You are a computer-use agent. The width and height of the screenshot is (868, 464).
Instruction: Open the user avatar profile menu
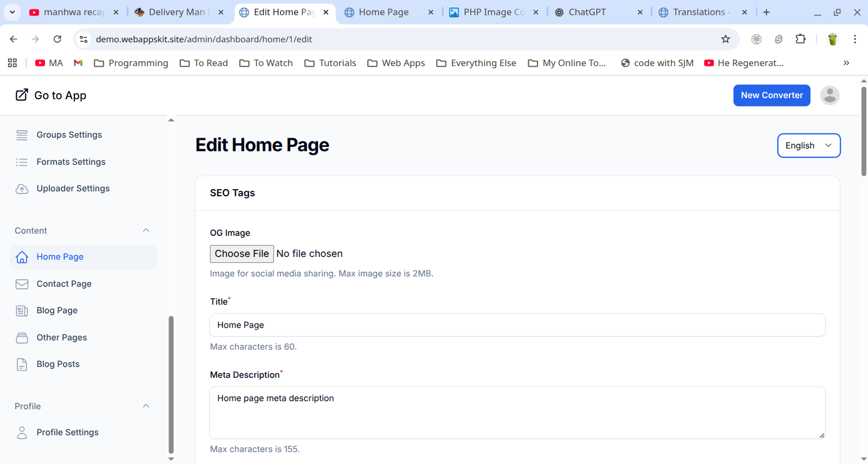pos(829,95)
